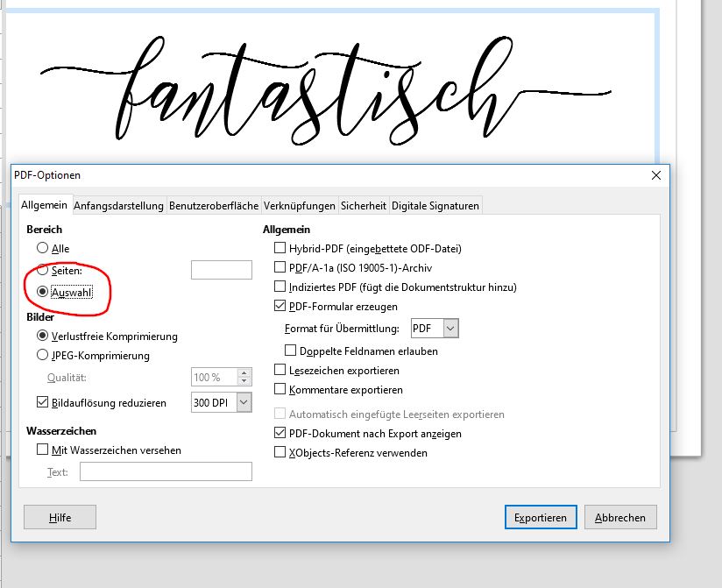Switch to the Anfangsdarstellung tab
The height and width of the screenshot is (588, 722).
click(118, 205)
